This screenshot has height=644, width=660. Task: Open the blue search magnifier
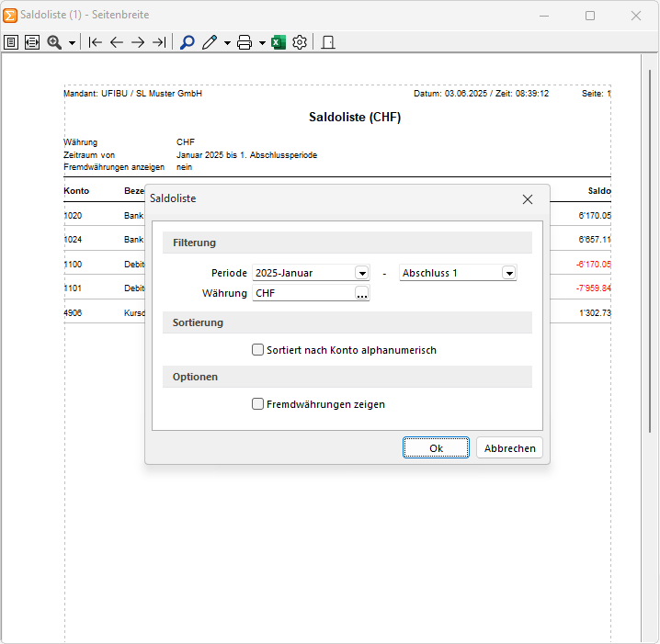tap(188, 42)
